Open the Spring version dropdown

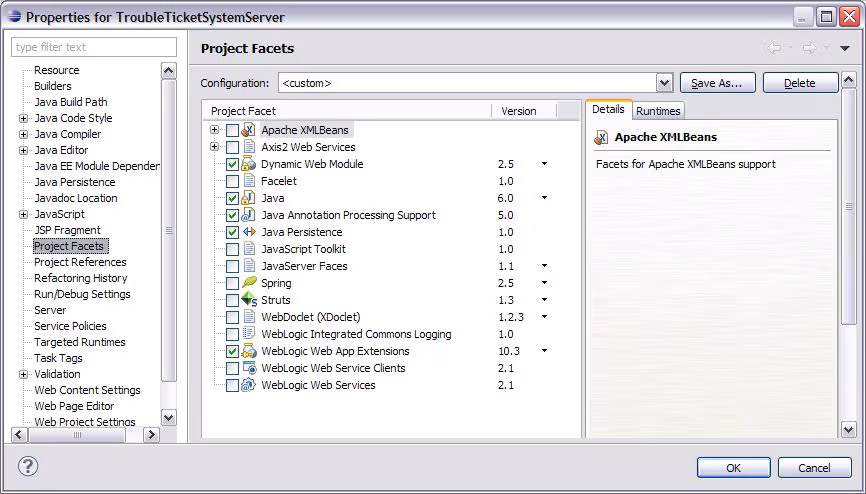pyautogui.click(x=544, y=283)
